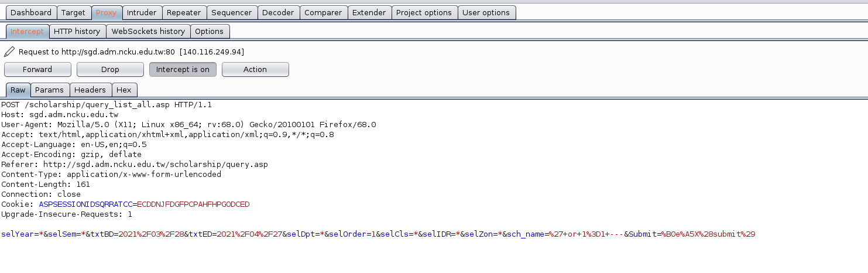Screen dimensions: 868x273
Task: Switch to the Target tab
Action: coord(73,12)
